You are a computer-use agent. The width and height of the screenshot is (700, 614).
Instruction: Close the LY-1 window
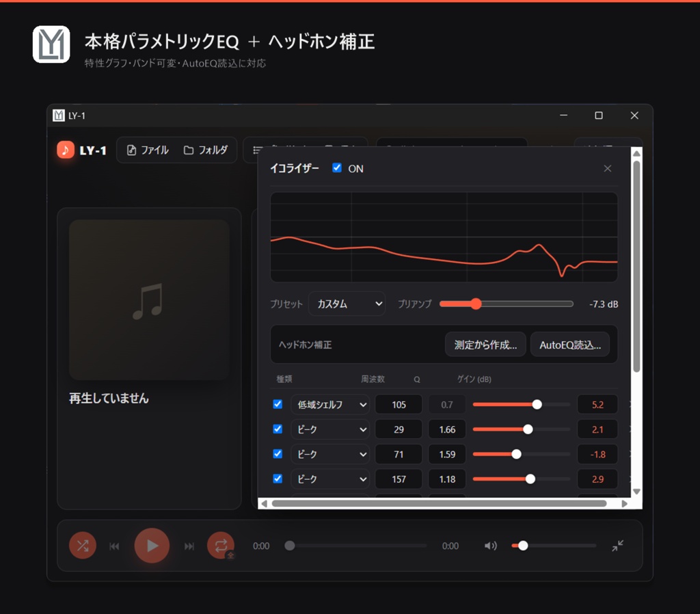(634, 115)
